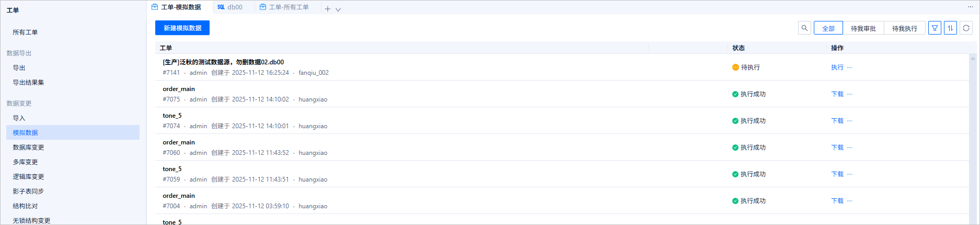Open more actions dropdown for ticket #7060

[x=850, y=148]
